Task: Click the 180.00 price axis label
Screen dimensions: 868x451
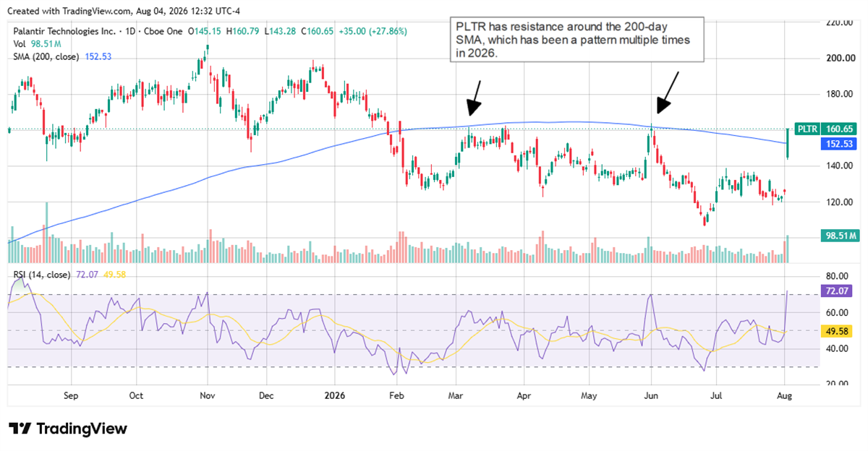Action: click(x=841, y=94)
